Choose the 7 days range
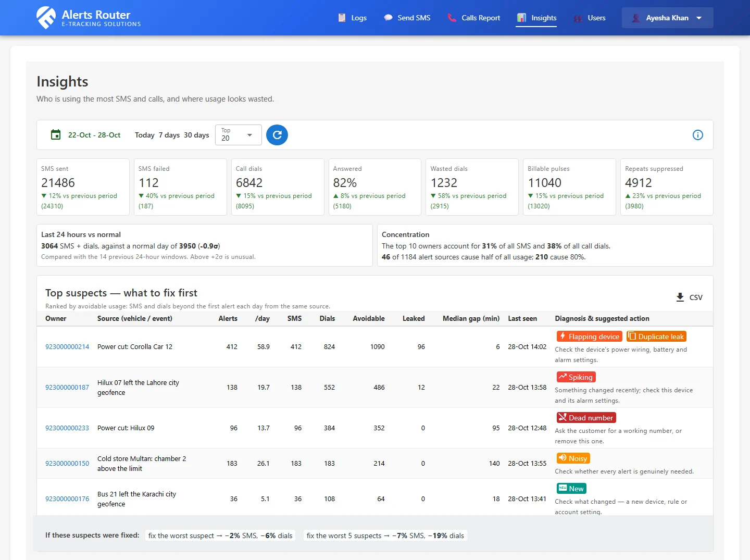 pos(169,135)
